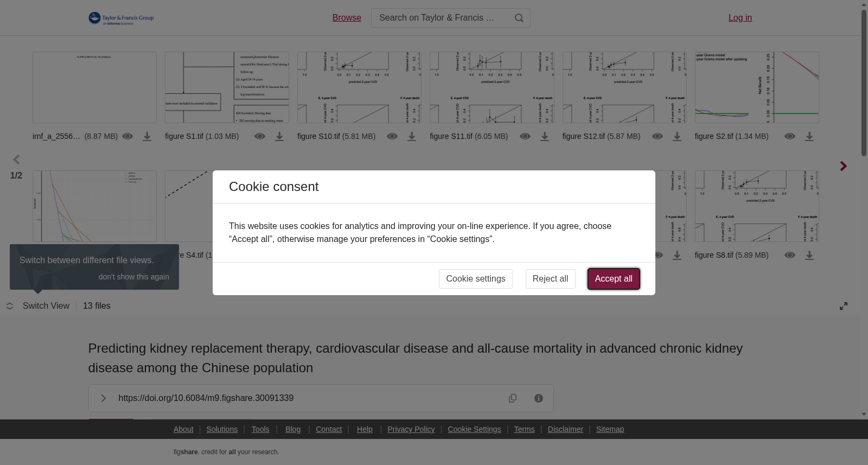The image size is (868, 465).
Task: Accept all cookies
Action: pos(614,279)
